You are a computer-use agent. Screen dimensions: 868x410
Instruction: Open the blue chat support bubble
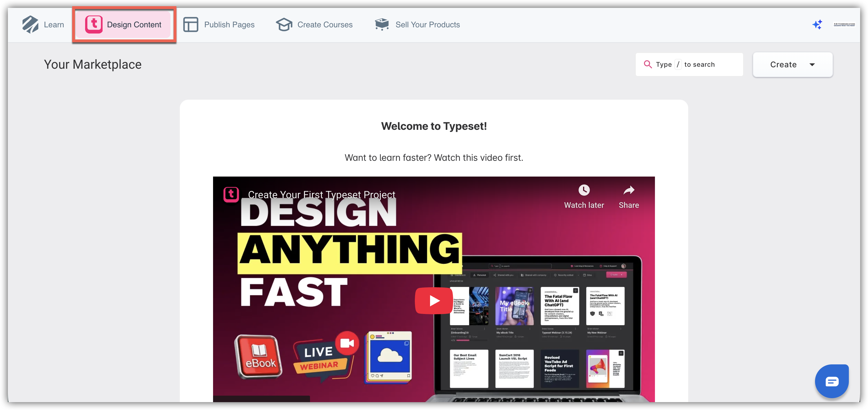click(832, 381)
